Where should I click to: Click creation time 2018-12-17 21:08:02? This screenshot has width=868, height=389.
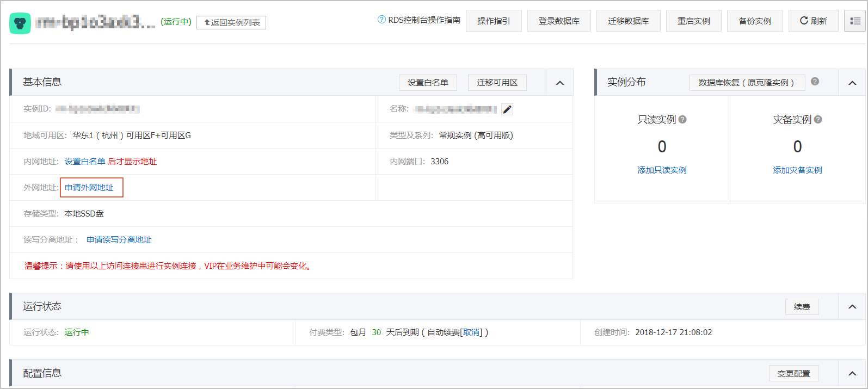click(x=674, y=332)
